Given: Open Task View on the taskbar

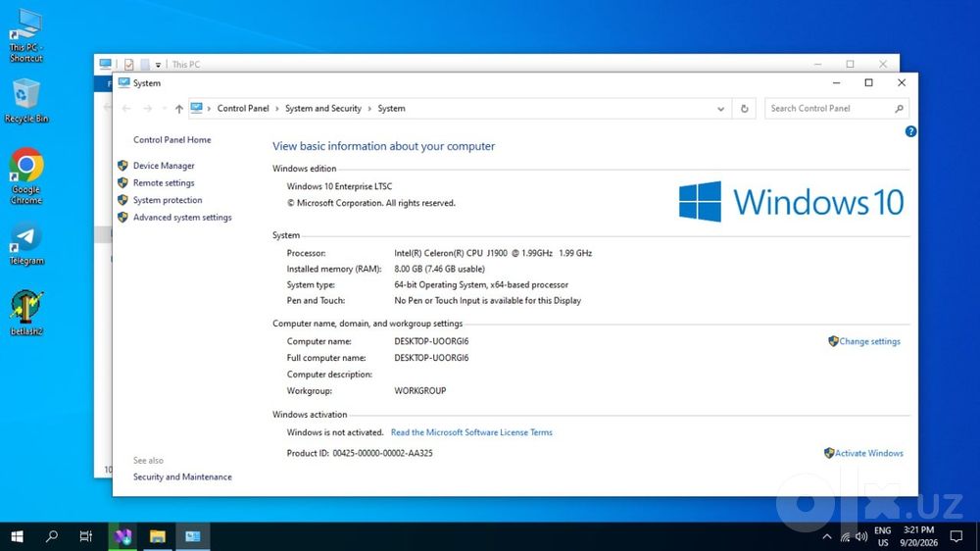Looking at the screenshot, I should coord(85,536).
